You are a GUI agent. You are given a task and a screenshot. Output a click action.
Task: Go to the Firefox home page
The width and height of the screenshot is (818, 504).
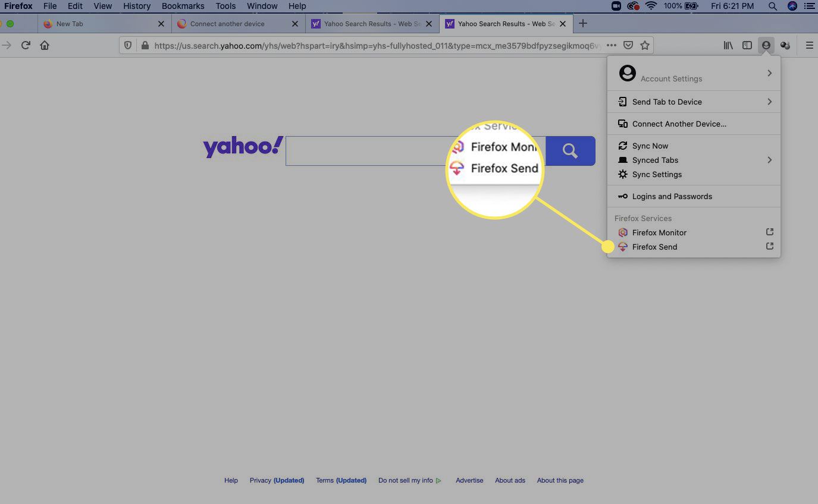point(45,45)
